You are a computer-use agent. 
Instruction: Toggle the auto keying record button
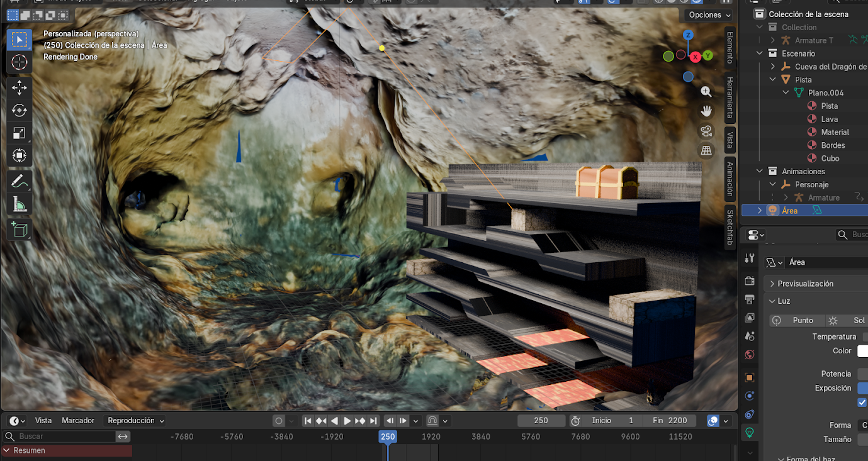[x=279, y=421]
